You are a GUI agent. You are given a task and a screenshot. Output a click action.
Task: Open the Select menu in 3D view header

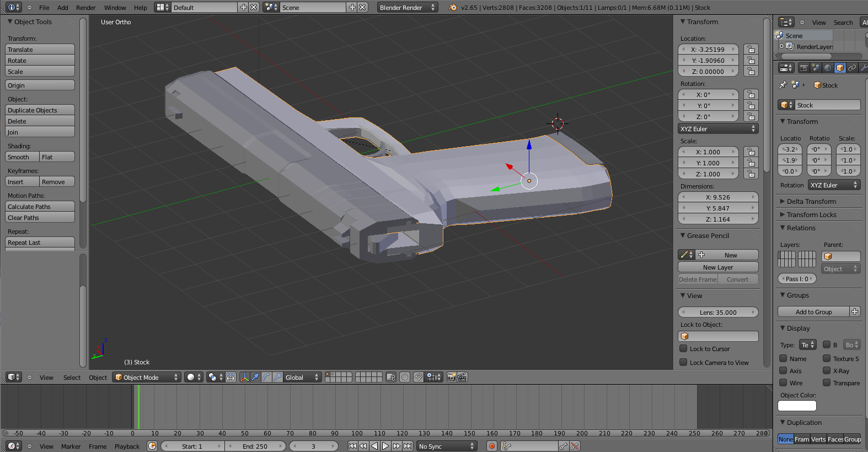pyautogui.click(x=72, y=378)
